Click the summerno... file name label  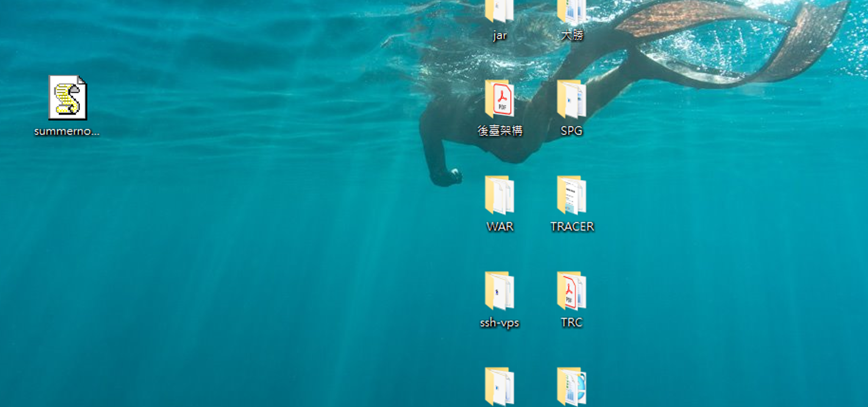[67, 131]
